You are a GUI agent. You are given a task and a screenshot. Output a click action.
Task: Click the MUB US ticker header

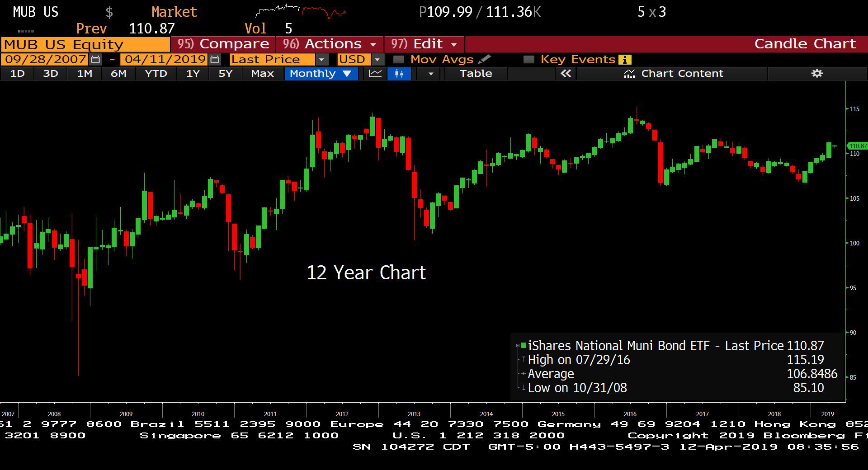point(36,12)
